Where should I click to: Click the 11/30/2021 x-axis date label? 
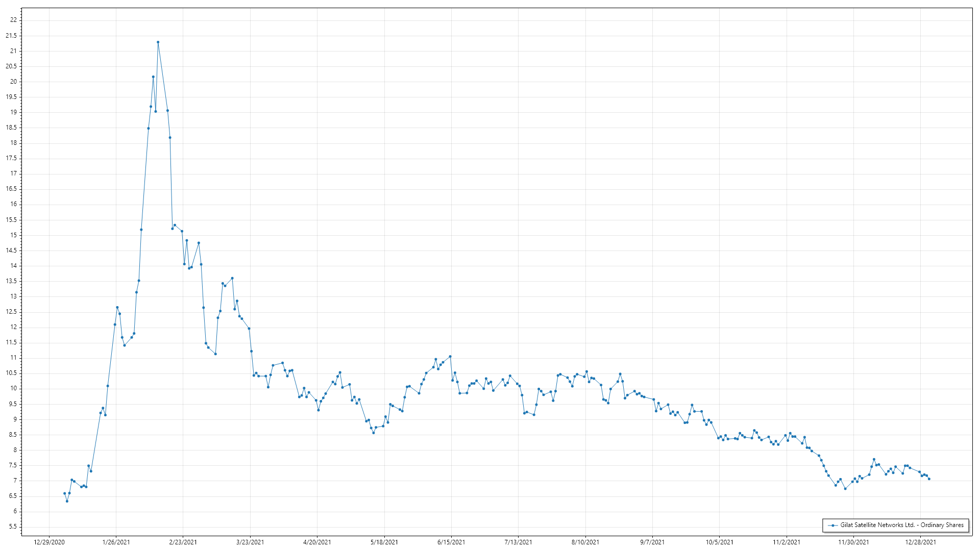(x=853, y=542)
